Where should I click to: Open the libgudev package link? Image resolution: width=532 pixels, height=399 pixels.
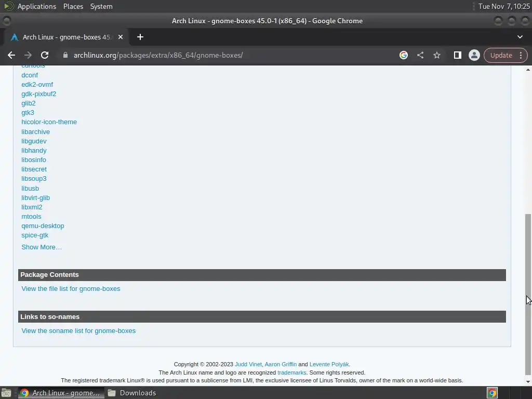[34, 141]
